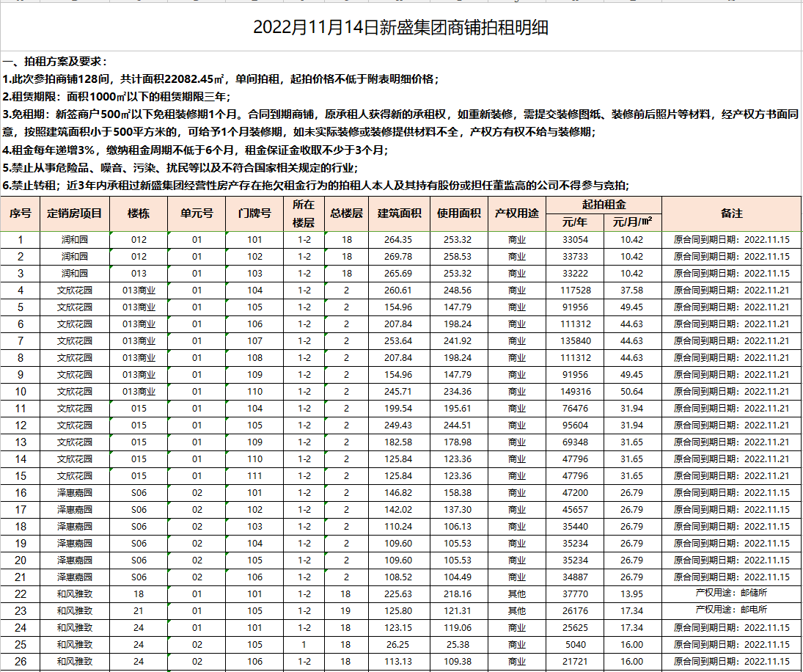Click the 元/年 sub-header cell
Screen dimensions: 803x672
tap(574, 222)
